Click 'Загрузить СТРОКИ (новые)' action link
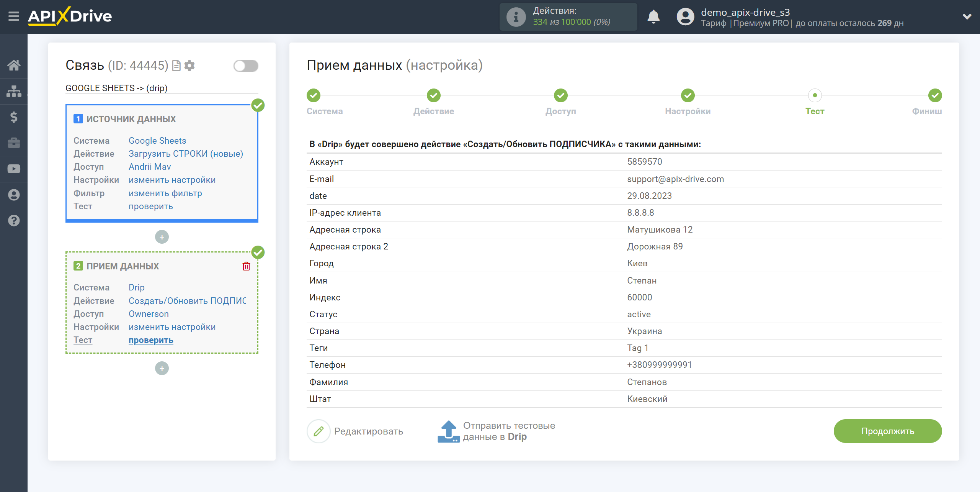980x492 pixels. click(186, 154)
